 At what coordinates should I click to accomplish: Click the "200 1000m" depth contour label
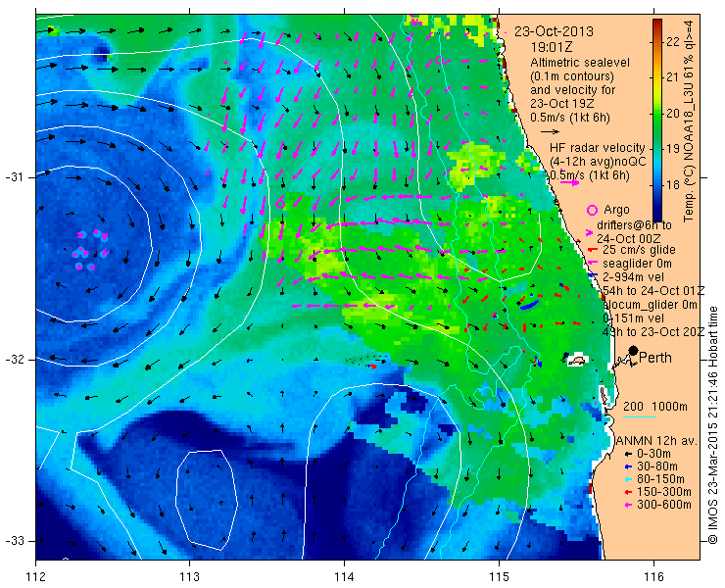655,407
